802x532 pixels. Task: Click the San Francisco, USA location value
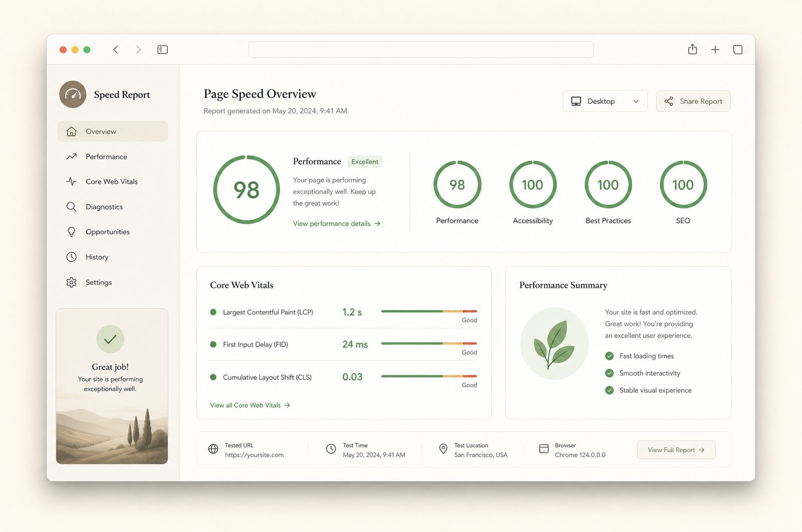click(481, 455)
